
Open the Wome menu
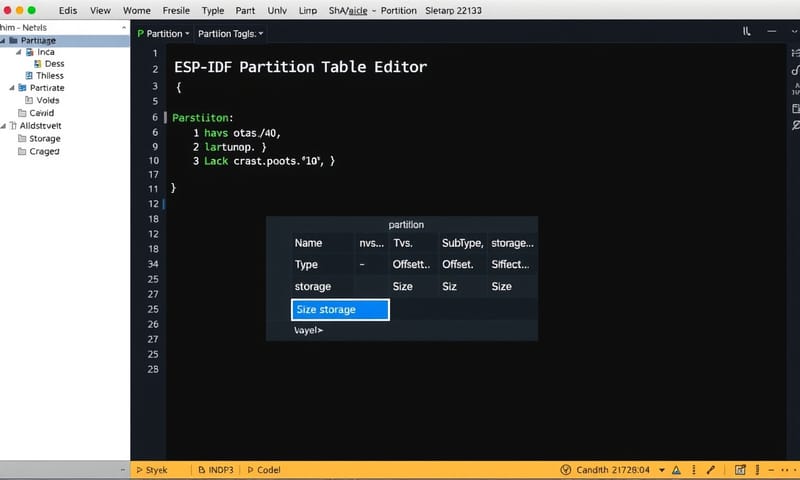tap(137, 10)
